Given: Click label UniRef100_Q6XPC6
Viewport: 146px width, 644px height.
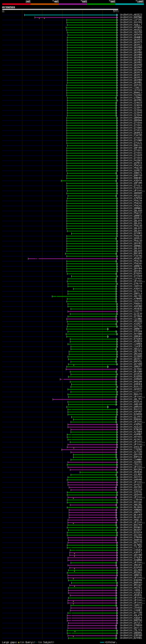Looking at the screenshot, I should click(x=131, y=40).
